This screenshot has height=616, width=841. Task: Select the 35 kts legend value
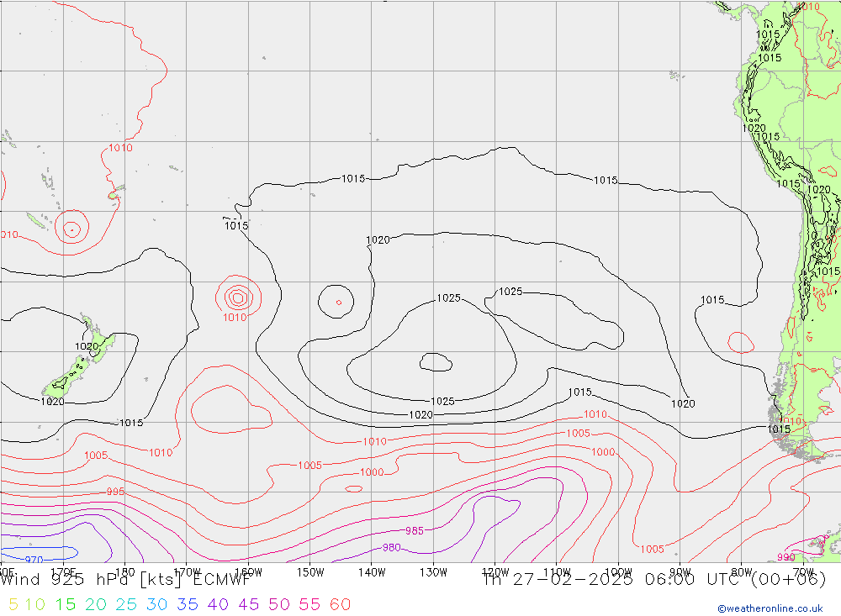188,605
